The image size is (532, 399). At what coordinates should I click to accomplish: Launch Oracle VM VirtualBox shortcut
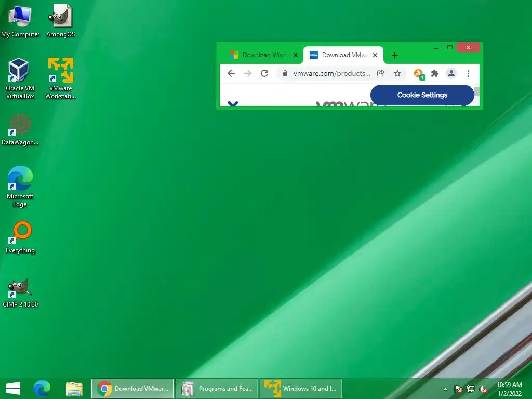(20, 78)
